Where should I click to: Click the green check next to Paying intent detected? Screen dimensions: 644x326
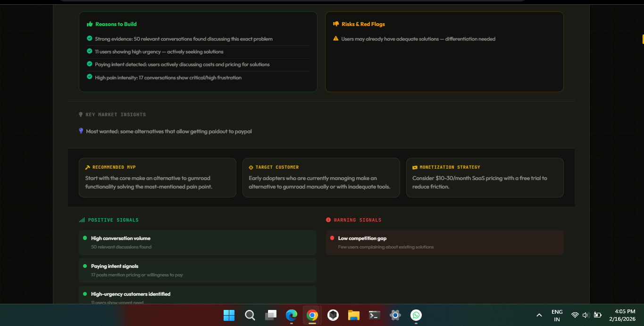[90, 64]
